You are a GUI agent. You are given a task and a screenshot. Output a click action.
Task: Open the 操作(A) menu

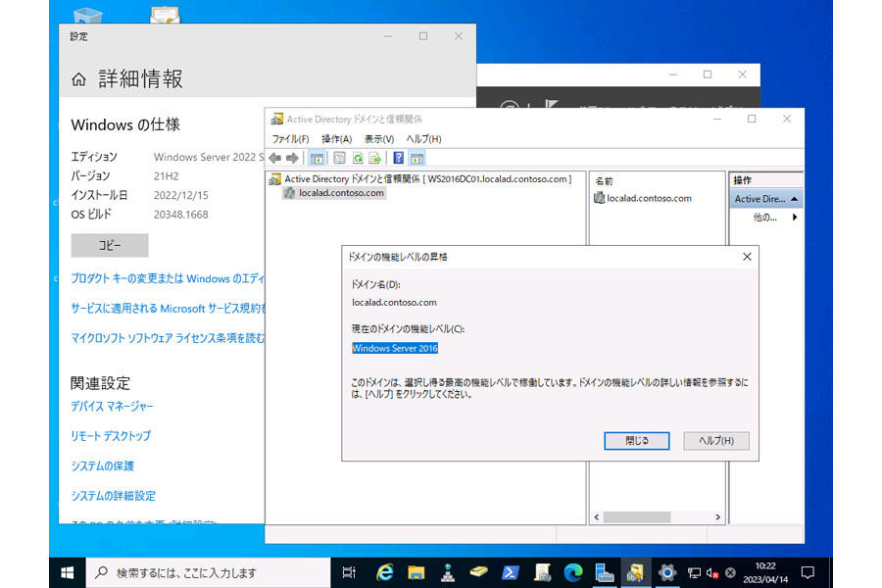(336, 139)
